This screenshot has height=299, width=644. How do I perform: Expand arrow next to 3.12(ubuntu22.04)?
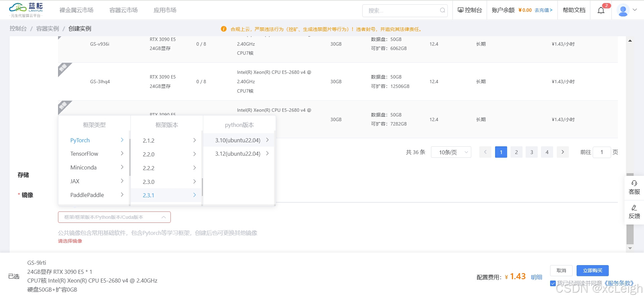click(267, 153)
